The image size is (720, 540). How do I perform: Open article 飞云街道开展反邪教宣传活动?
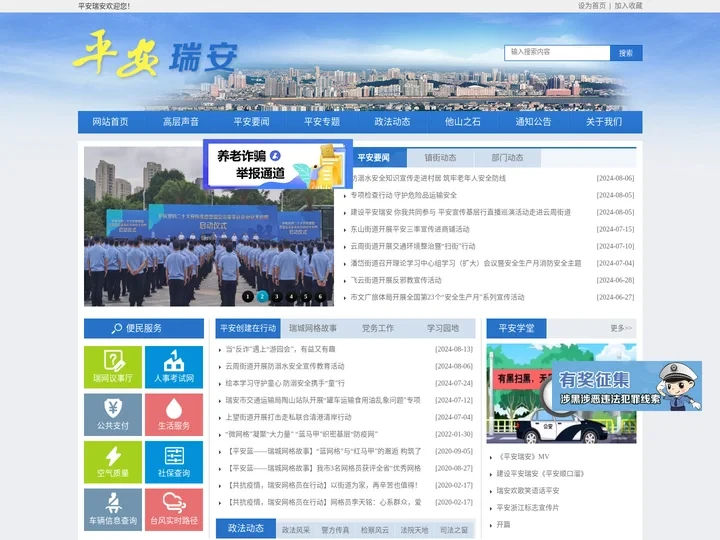(396, 280)
